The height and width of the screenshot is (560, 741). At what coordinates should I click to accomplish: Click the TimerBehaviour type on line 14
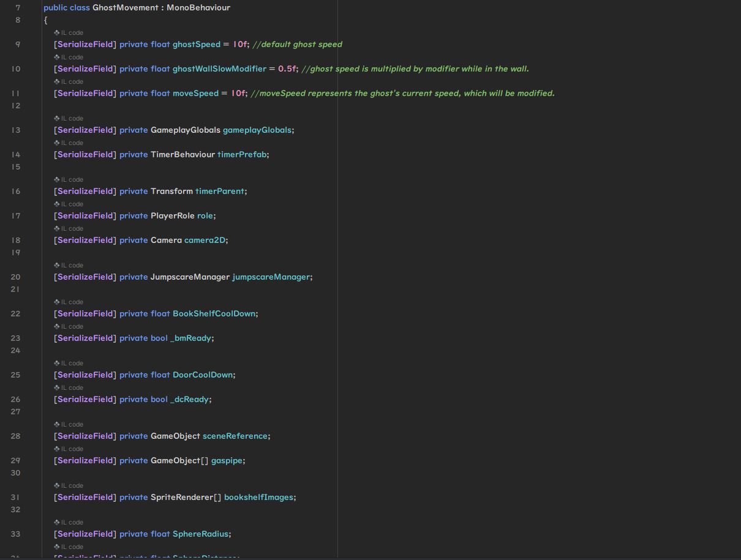coord(182,154)
